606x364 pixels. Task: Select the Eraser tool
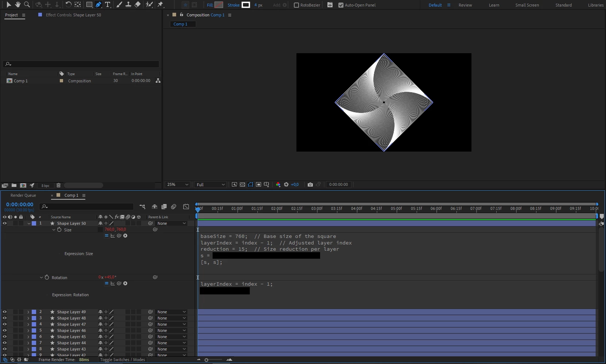[x=137, y=5]
